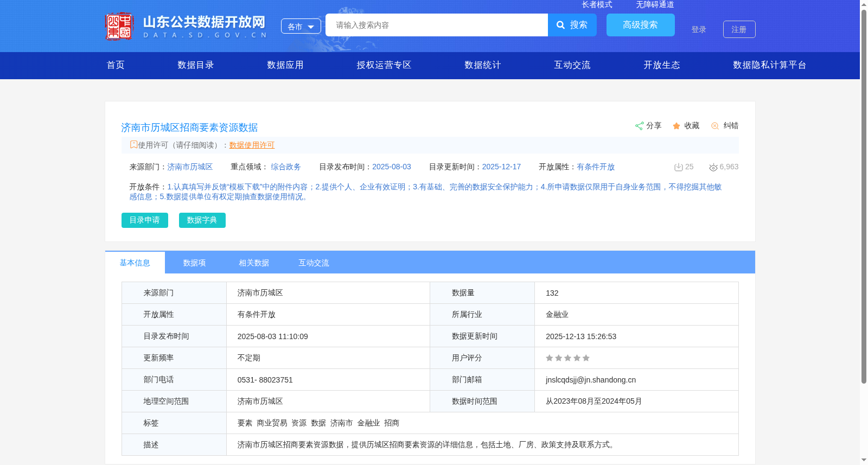Click the user rating stars

tap(567, 358)
